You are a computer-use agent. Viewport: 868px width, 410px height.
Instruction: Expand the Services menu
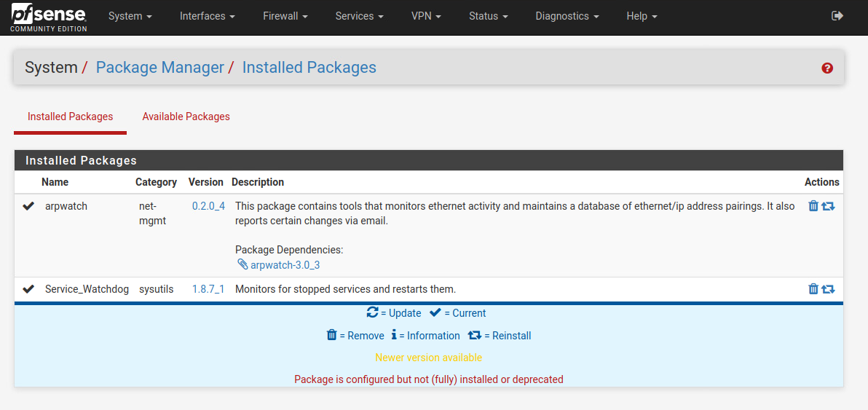pos(359,16)
